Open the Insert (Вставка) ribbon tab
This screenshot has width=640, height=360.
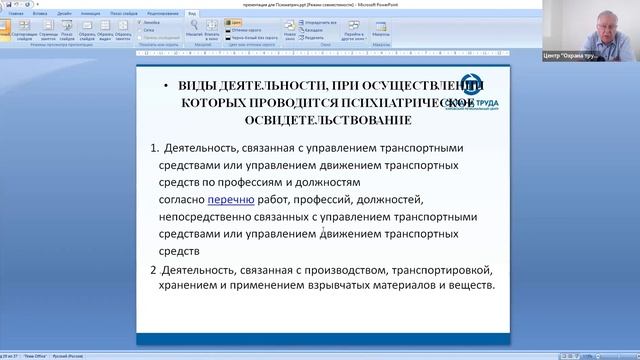(40, 13)
